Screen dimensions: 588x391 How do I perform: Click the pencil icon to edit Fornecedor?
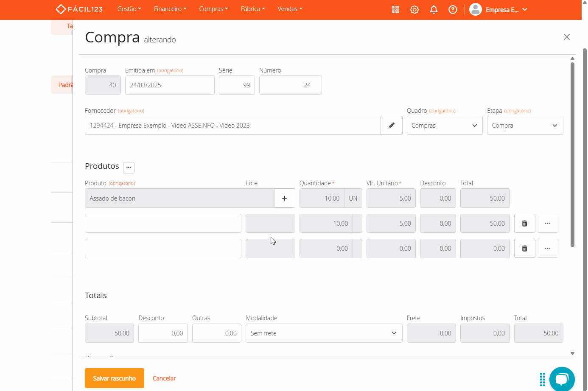coord(391,126)
